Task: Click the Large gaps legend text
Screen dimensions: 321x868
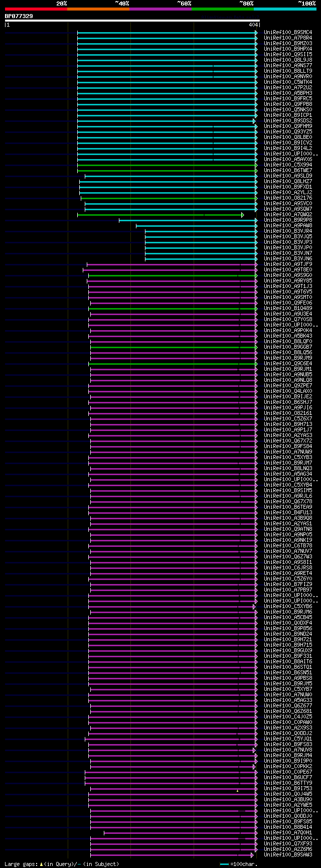Action: [62, 864]
